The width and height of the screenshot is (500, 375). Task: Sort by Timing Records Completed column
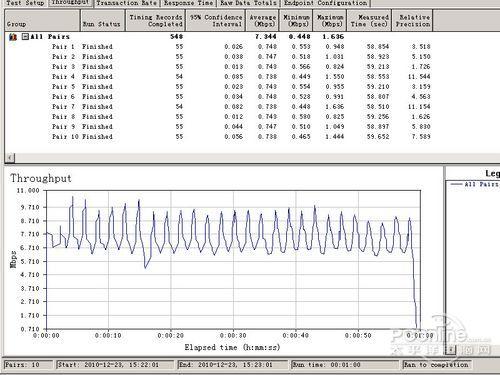pos(155,21)
